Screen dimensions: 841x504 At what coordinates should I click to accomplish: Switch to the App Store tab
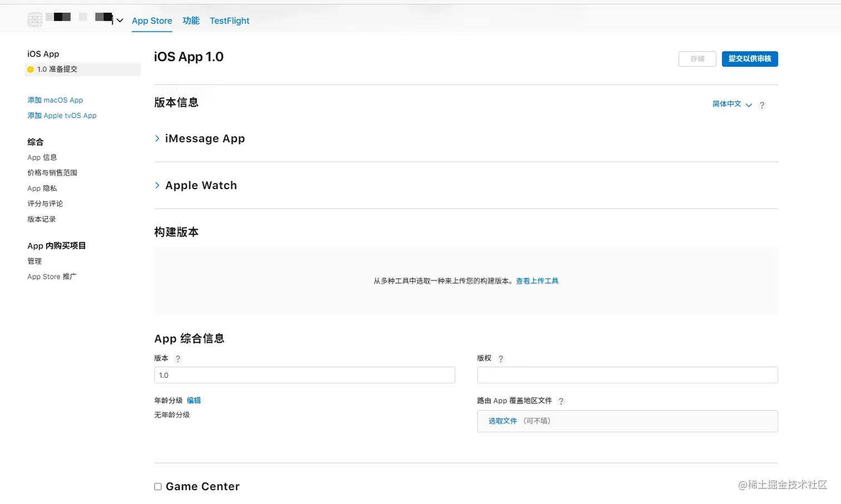click(x=152, y=21)
